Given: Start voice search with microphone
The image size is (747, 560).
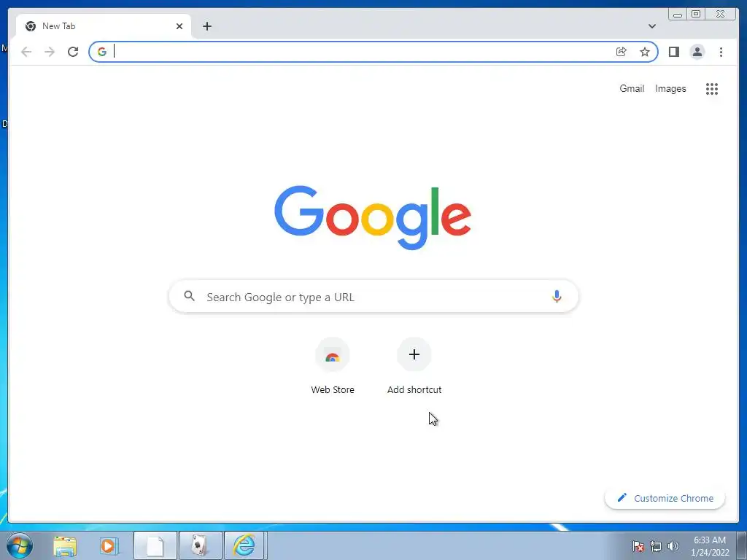Looking at the screenshot, I should pos(557,296).
